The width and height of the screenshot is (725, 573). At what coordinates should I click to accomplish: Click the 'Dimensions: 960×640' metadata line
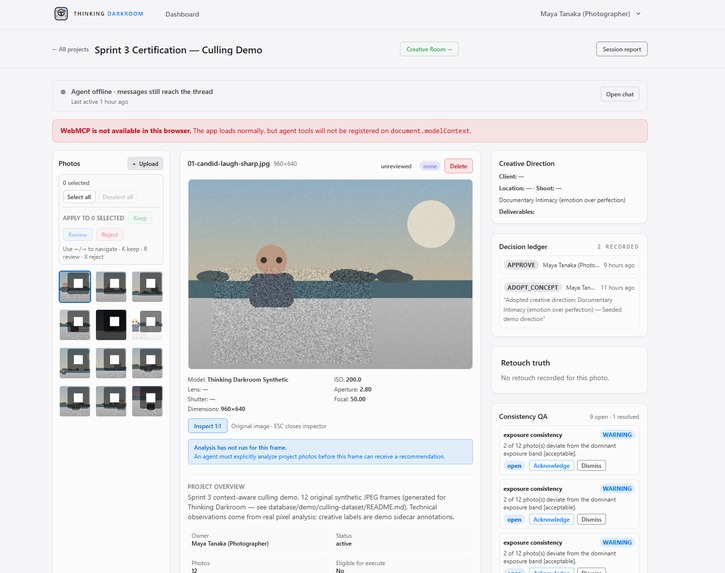point(216,409)
